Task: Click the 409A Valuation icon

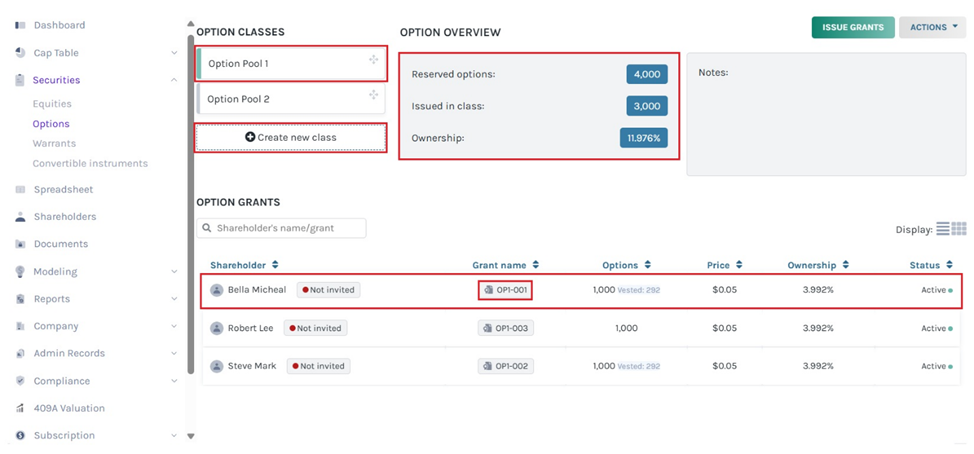Action: click(x=20, y=408)
